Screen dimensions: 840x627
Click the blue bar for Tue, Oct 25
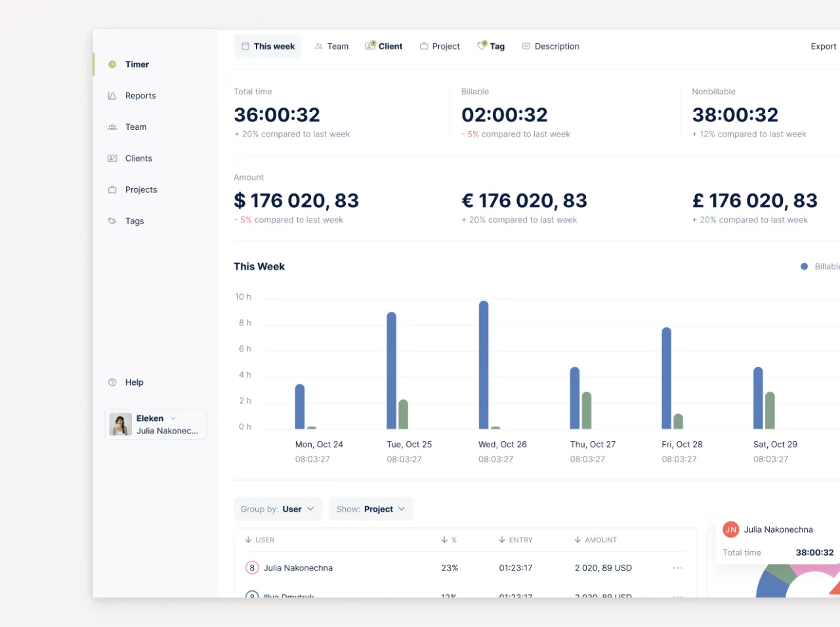[x=392, y=371]
